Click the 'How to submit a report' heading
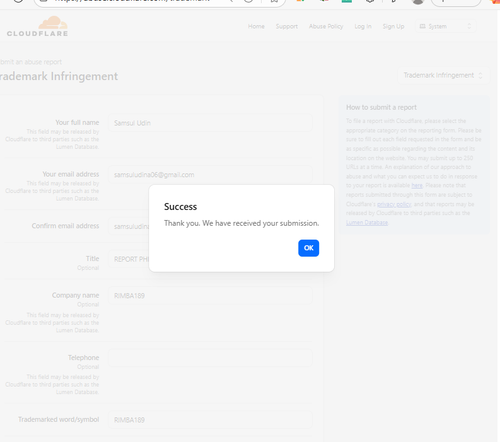Viewport: 500px width, 442px height. pos(381,107)
